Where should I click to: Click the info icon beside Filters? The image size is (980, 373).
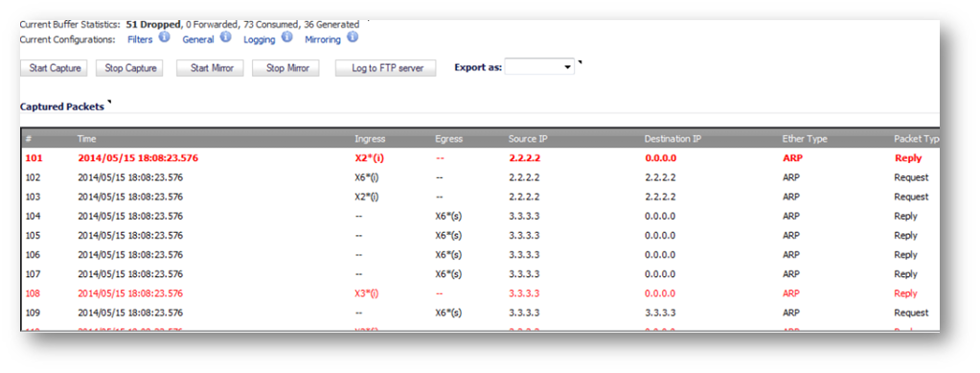click(164, 37)
